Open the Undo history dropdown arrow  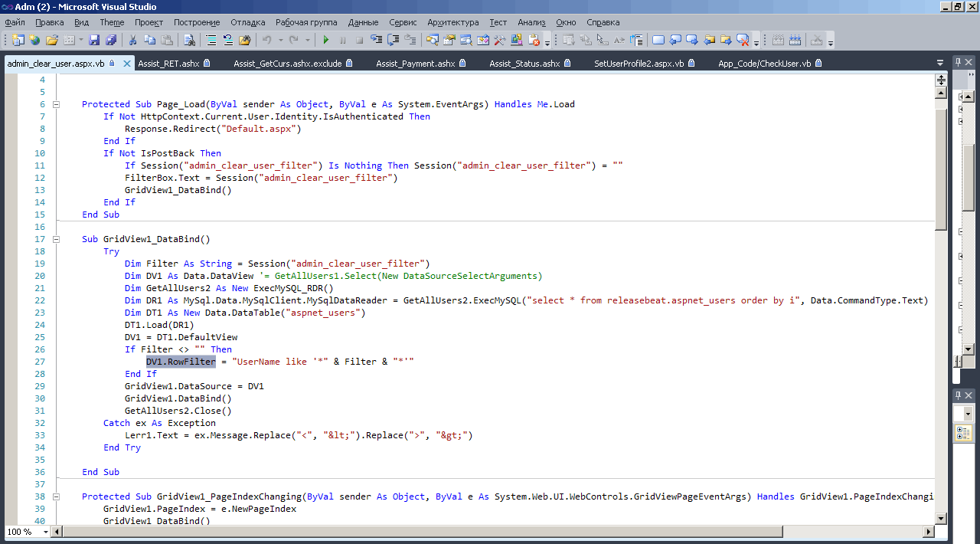pos(280,40)
